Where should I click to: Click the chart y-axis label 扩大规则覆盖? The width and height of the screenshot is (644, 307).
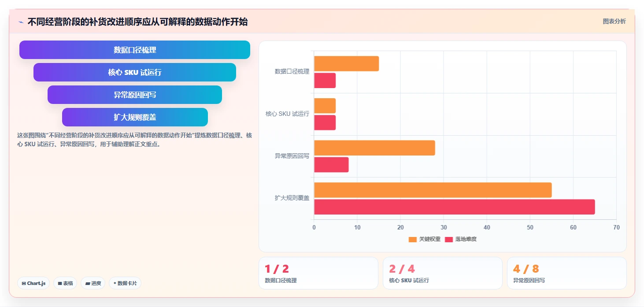[292, 198]
